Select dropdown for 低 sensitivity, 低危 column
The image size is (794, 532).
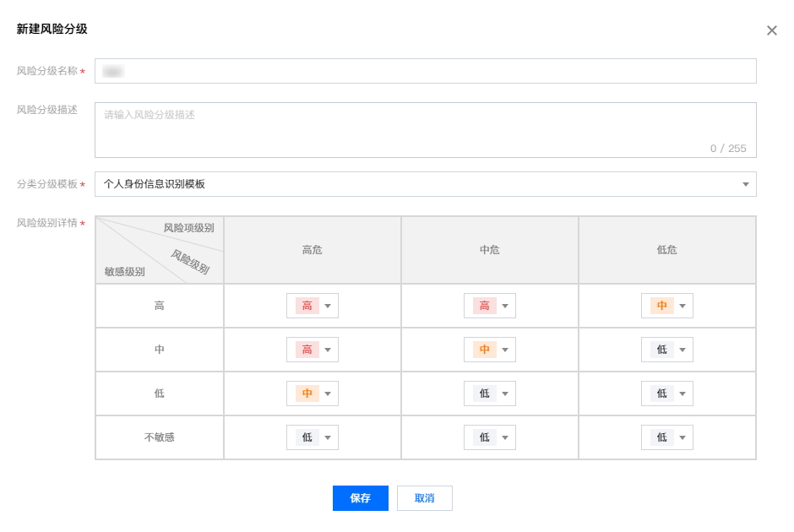(x=667, y=394)
